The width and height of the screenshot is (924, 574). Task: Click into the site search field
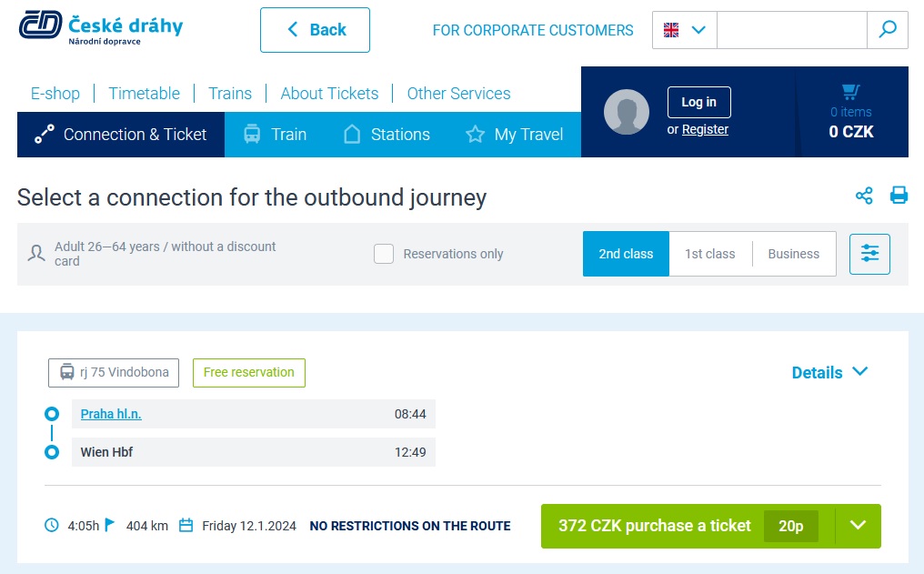pos(791,29)
